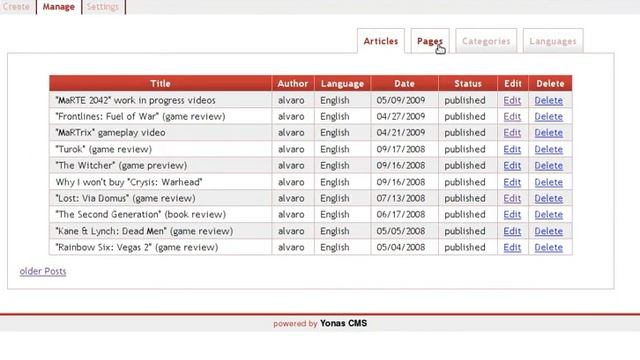The image size is (640, 360).
Task: Edit the "Rainbow Six: Vegas 2" review
Action: point(512,247)
